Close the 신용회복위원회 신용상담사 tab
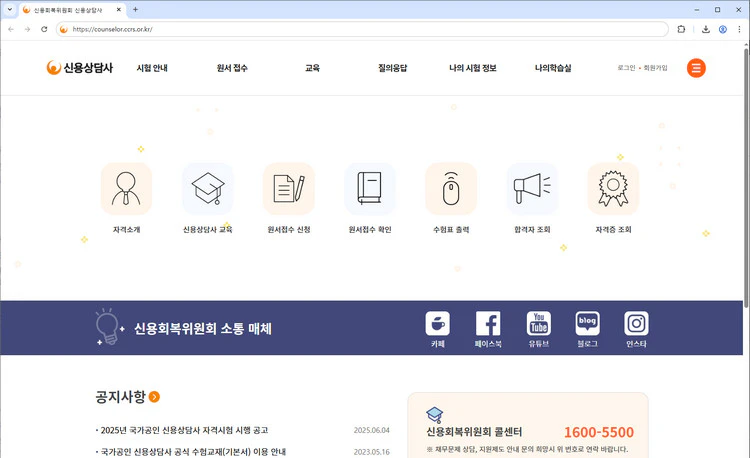Screen dimensions: 750x458 pyautogui.click(x=119, y=10)
